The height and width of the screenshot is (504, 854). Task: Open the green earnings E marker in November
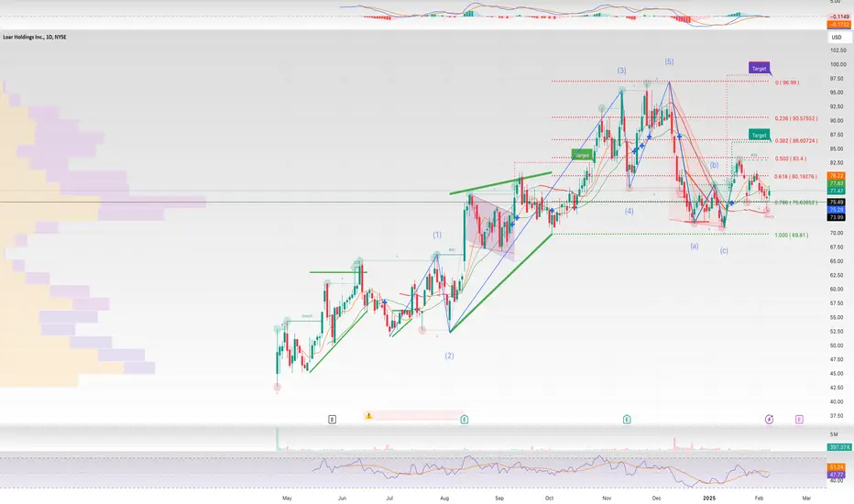(627, 419)
